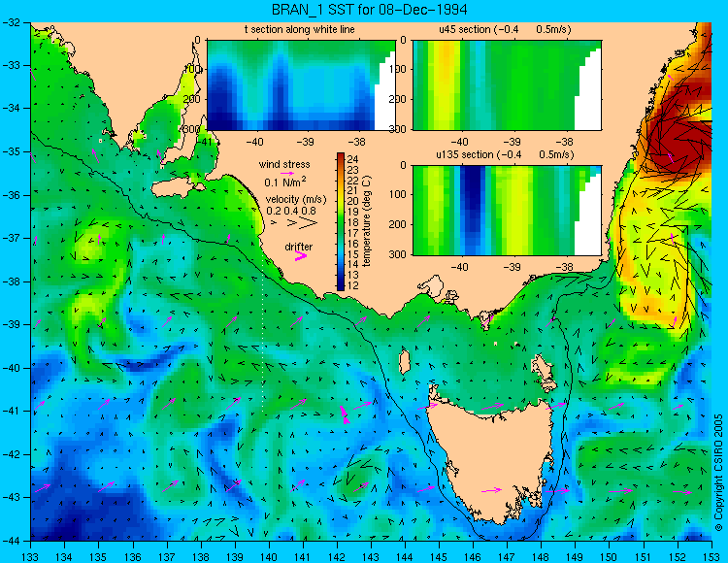Click 't section along white line' inset title
The image size is (728, 563).
[300, 29]
